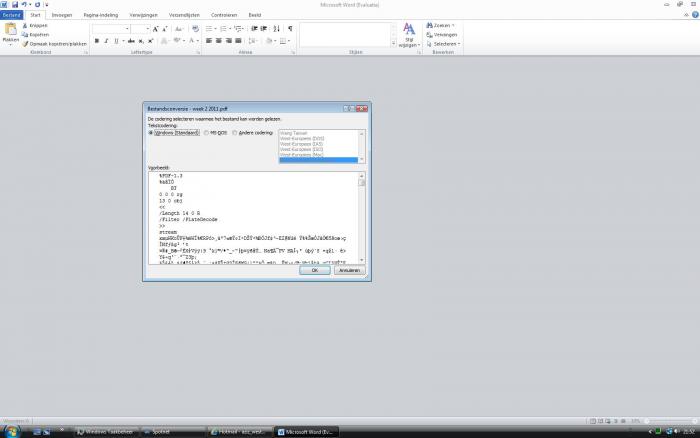Image resolution: width=700 pixels, height=438 pixels.
Task: Switch to the Pagina-indeling tab
Action: (x=101, y=15)
